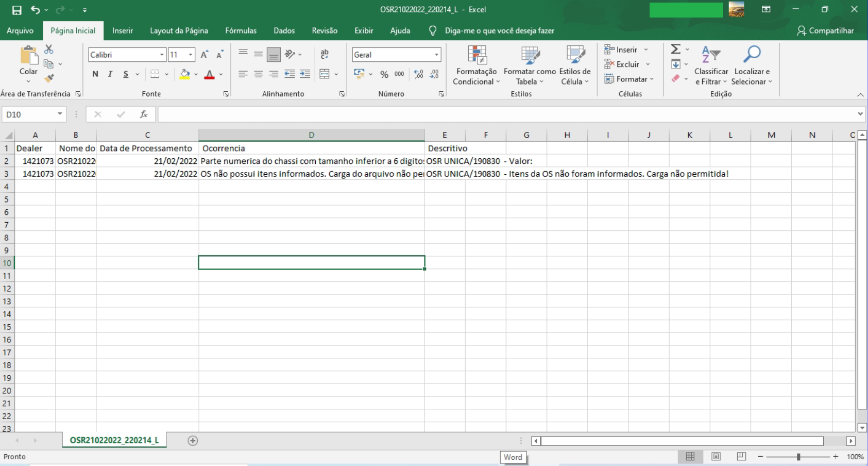This screenshot has width=868, height=466.
Task: Expand the Geral number format dropdown
Action: (436, 55)
